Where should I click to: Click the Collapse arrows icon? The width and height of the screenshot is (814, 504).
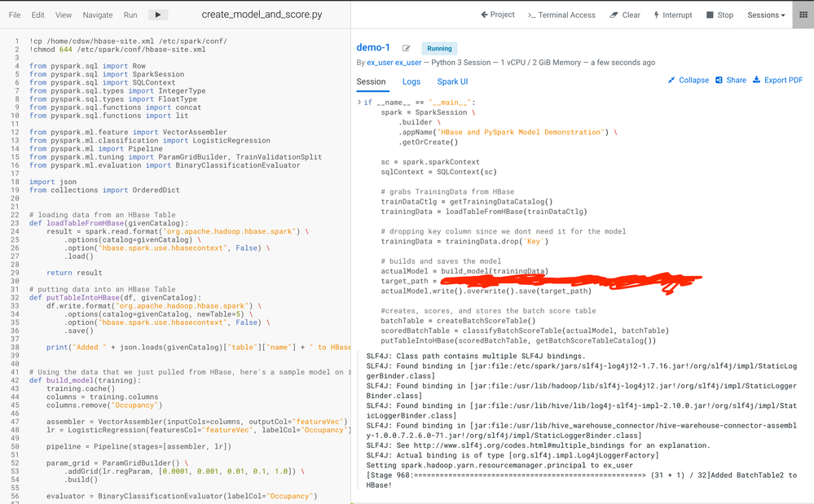(x=671, y=80)
